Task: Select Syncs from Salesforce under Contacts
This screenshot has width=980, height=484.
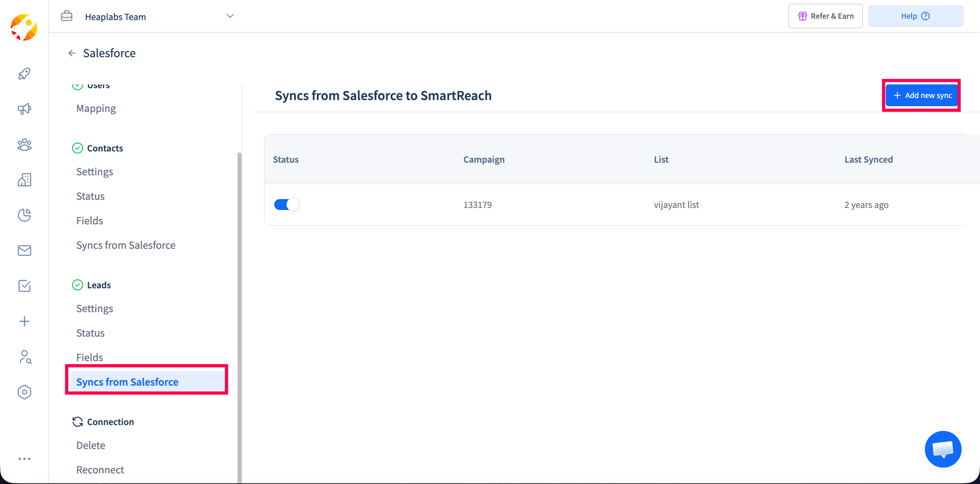Action: pyautogui.click(x=126, y=245)
